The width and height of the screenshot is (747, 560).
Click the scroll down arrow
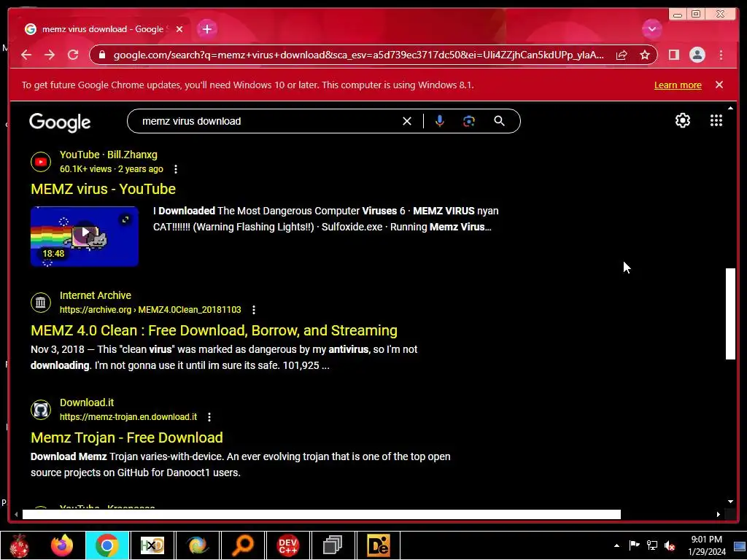click(x=730, y=502)
